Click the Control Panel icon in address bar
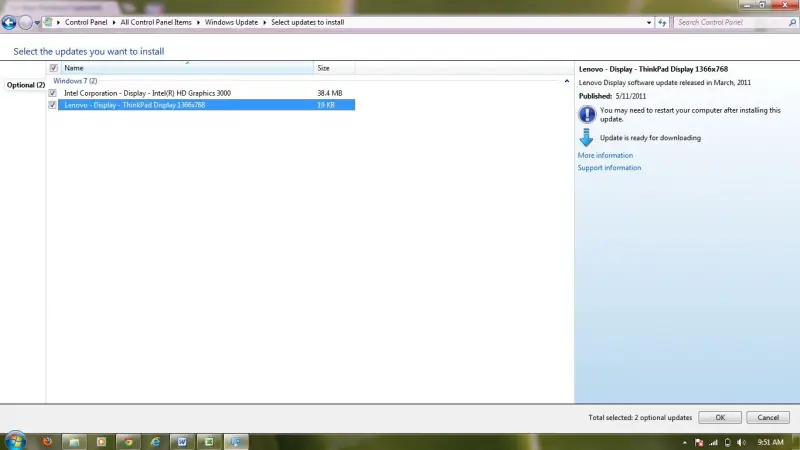 click(48, 22)
